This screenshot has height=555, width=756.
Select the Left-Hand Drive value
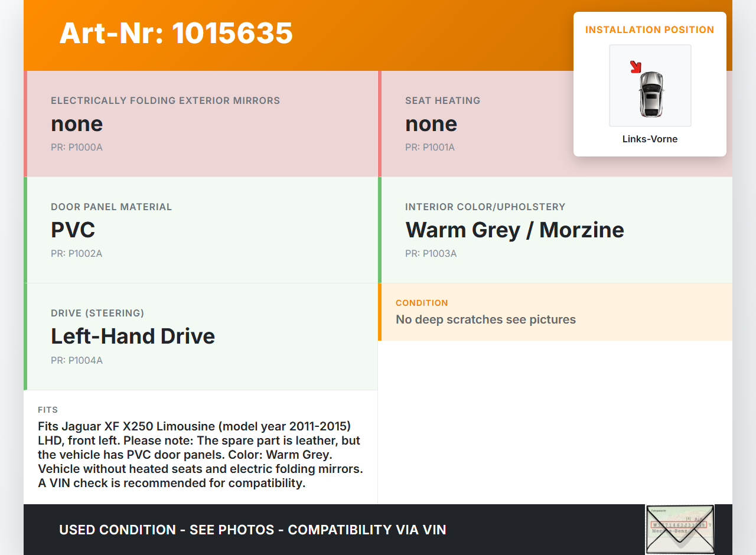[x=133, y=336]
